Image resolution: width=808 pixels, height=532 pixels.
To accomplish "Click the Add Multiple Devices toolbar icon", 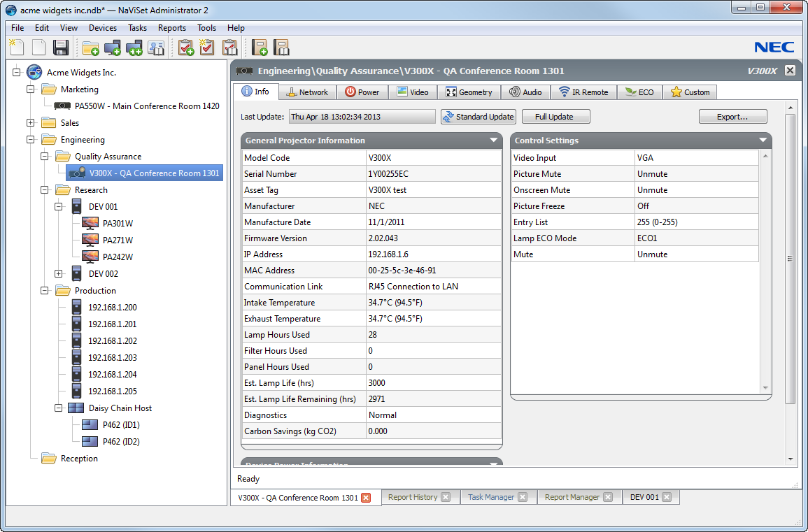I will pyautogui.click(x=134, y=48).
